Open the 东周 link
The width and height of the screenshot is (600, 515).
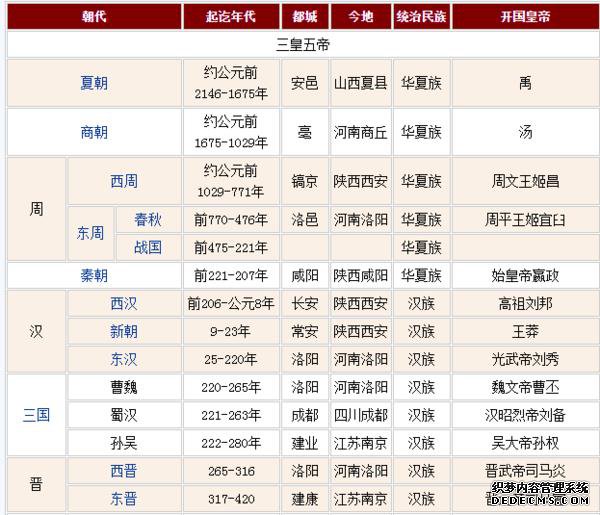(x=90, y=233)
